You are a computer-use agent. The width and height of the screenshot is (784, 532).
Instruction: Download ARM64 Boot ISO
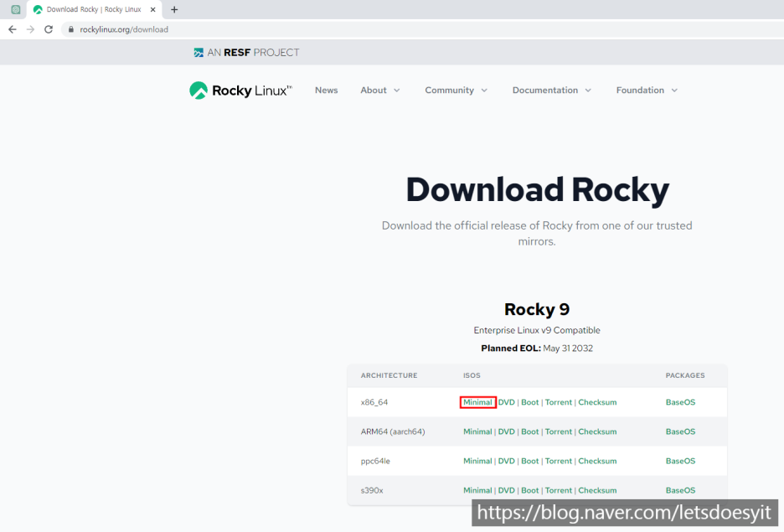(530, 432)
